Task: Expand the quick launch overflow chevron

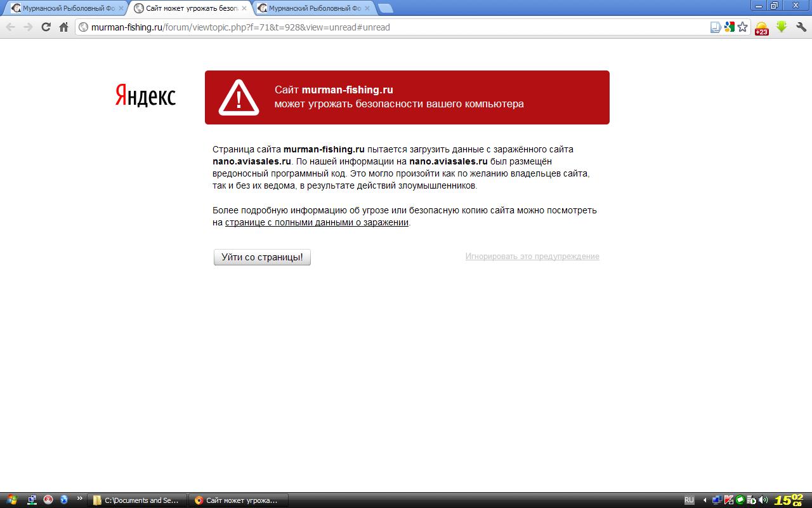Action: pyautogui.click(x=79, y=499)
